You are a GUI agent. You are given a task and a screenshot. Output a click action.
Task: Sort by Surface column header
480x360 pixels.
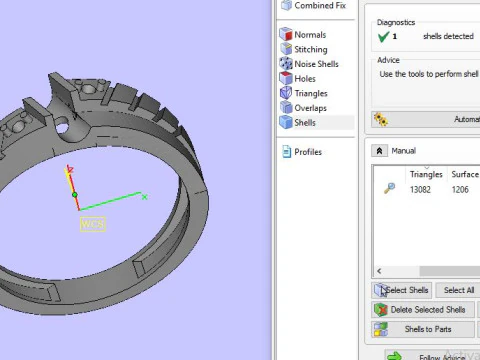(x=465, y=174)
